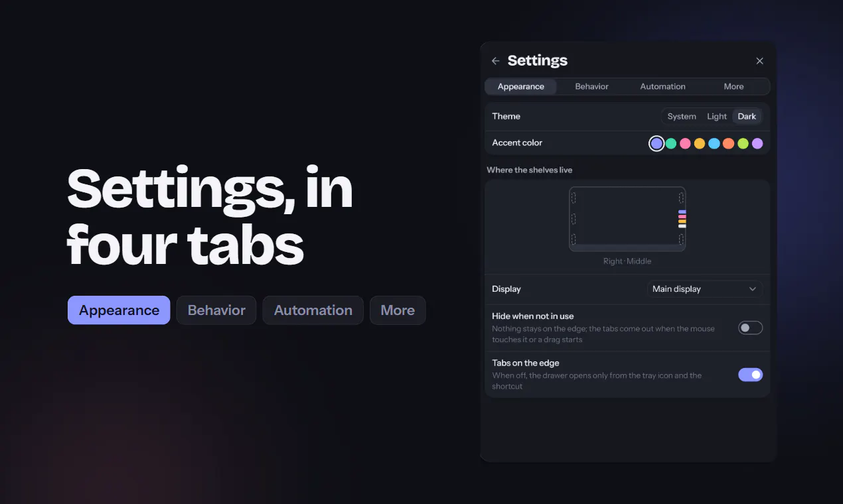Click the "Theme" row label
Image resolution: width=843 pixels, height=504 pixels.
pyautogui.click(x=506, y=117)
